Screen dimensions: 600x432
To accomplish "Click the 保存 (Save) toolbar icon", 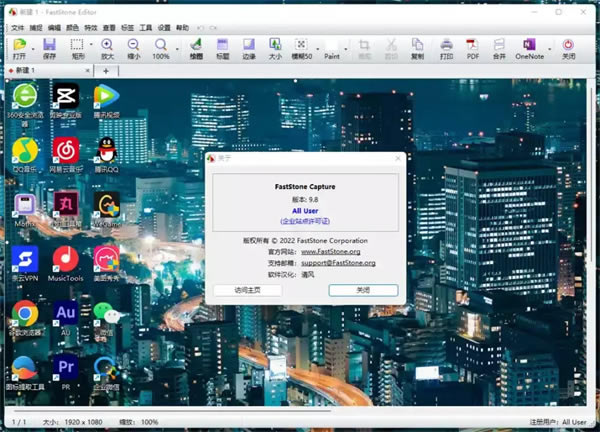I will (x=49, y=49).
